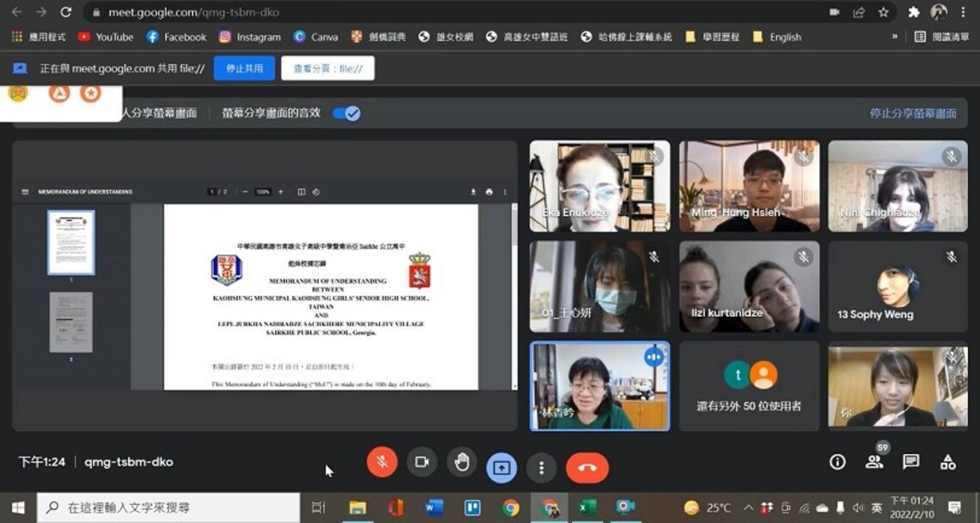Viewport: 980px width, 523px height.
Task: Open meeting details info icon
Action: 837,462
